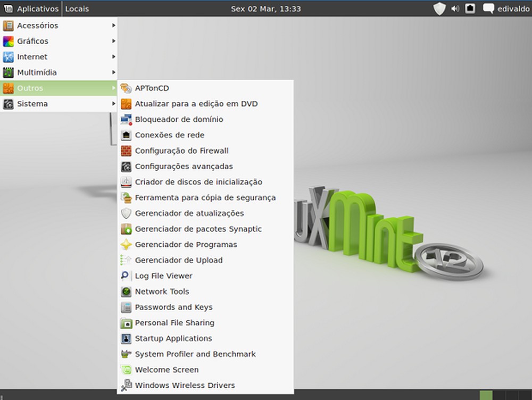Open the Locais menu
532x400 pixels.
78,9
